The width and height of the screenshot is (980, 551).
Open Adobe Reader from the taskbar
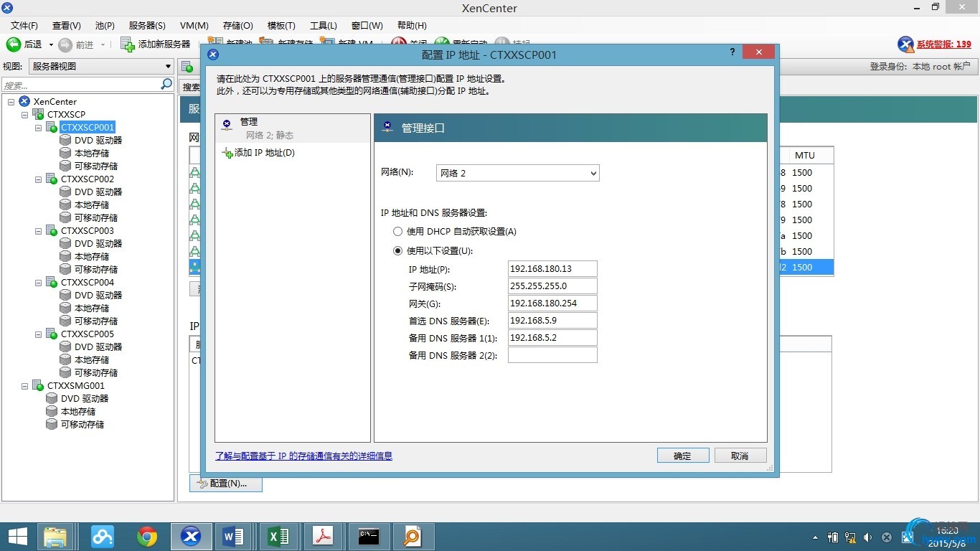(324, 537)
